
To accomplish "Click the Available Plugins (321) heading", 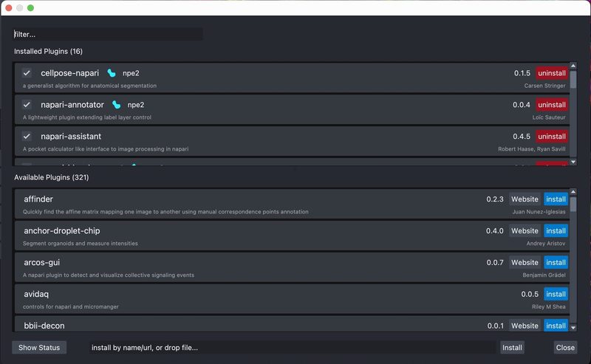I will [51, 177].
